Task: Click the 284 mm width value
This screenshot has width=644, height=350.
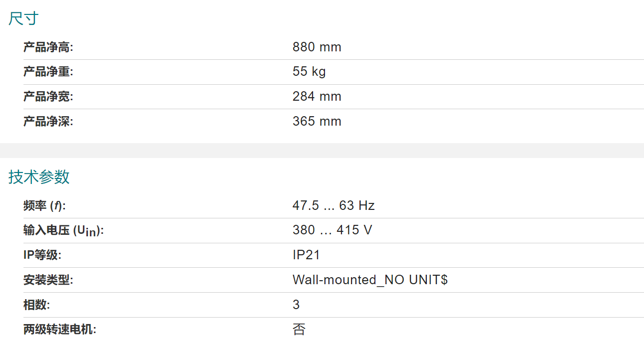Action: coord(317,97)
